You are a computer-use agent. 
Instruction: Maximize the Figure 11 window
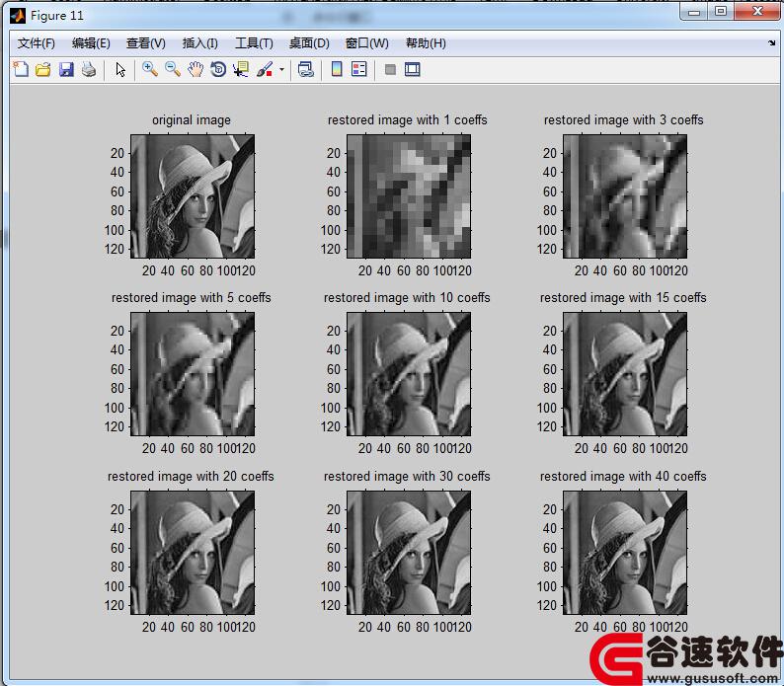click(x=721, y=11)
